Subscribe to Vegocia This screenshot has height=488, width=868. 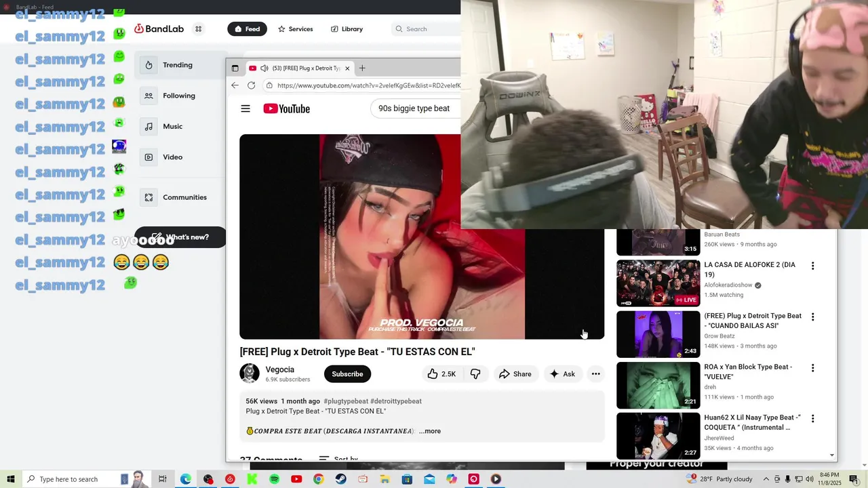point(347,374)
